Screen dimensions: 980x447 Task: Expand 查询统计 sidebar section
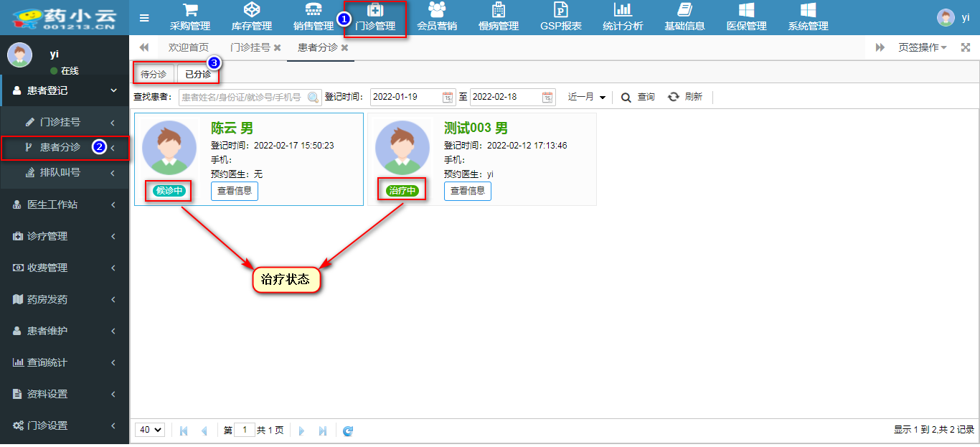tap(65, 362)
